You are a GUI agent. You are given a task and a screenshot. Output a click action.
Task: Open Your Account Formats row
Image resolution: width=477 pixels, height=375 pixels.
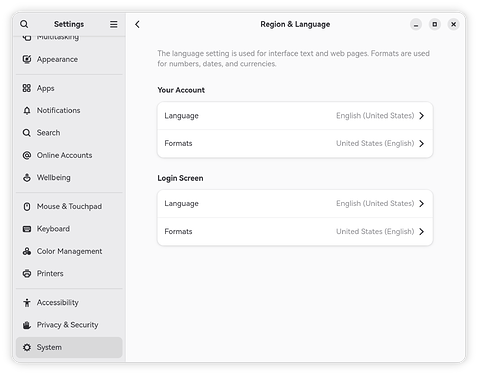click(x=295, y=144)
